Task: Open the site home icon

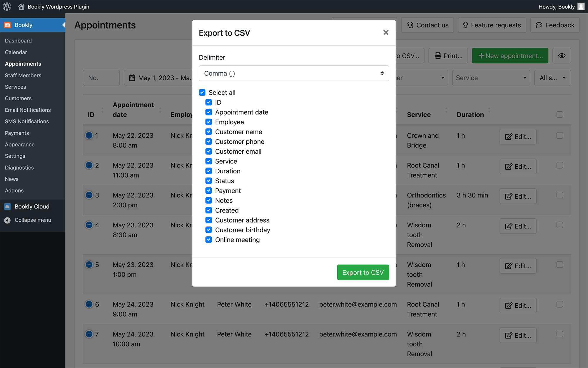Action: click(21, 6)
